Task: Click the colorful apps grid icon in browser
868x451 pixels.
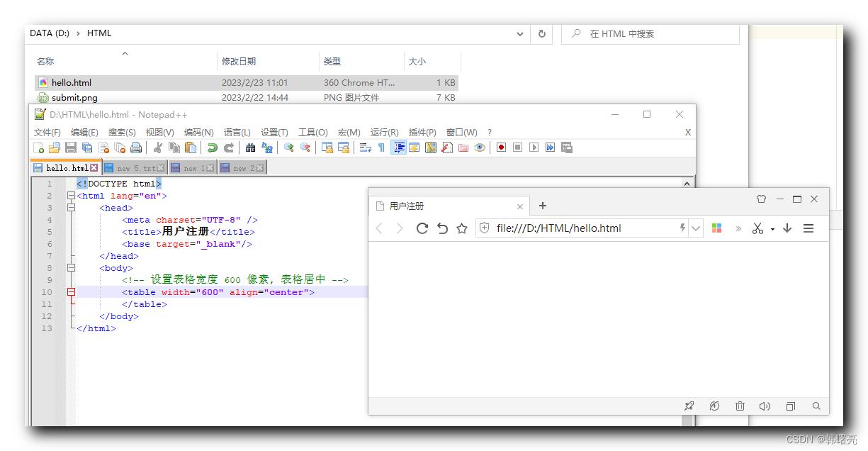Action: point(716,228)
